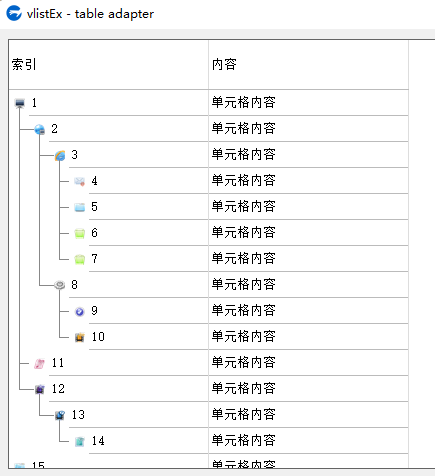Click the teal icon beside row 14
Image resolution: width=435 pixels, height=476 pixels.
[x=80, y=441]
